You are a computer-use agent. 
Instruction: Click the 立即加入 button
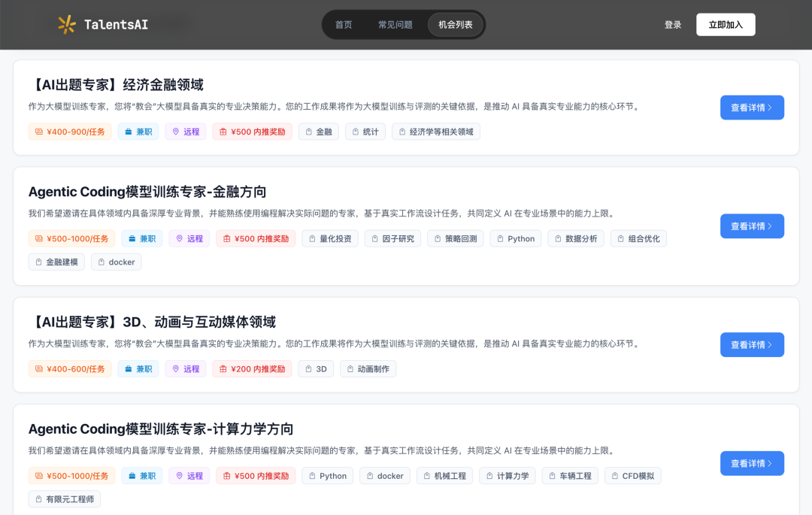click(x=726, y=25)
